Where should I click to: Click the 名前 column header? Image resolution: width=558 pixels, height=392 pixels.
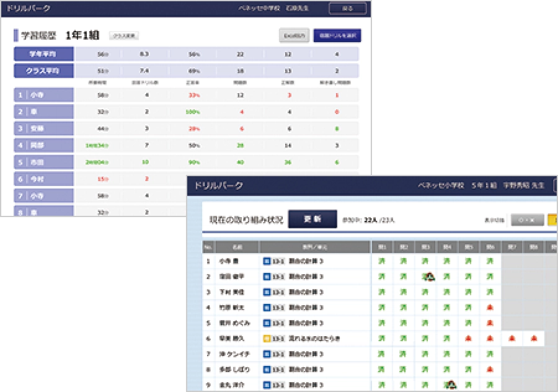(x=237, y=247)
